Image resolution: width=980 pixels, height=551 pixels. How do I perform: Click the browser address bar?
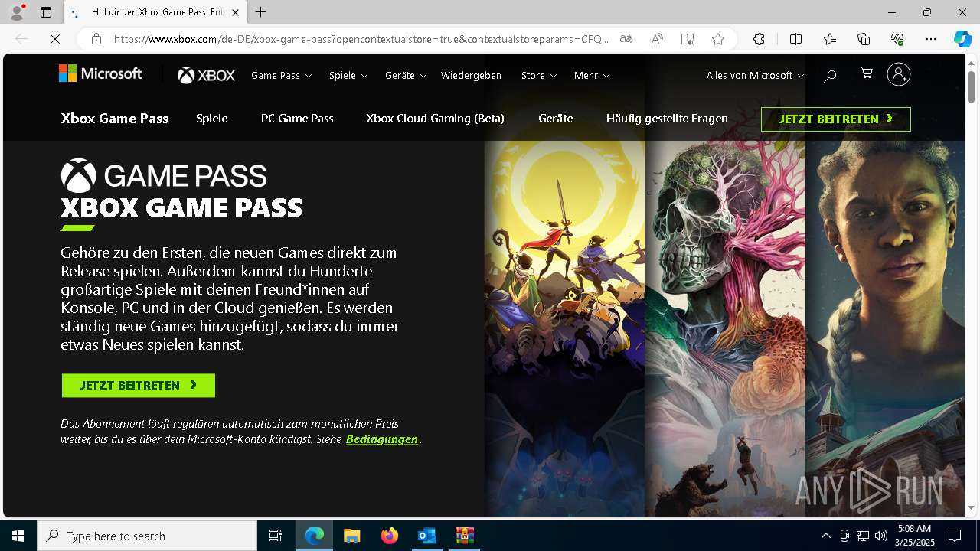[x=360, y=39]
